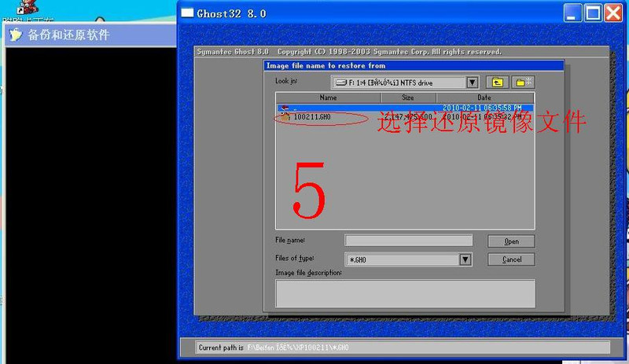Click the Image file description box
The image size is (629, 364).
pos(405,293)
